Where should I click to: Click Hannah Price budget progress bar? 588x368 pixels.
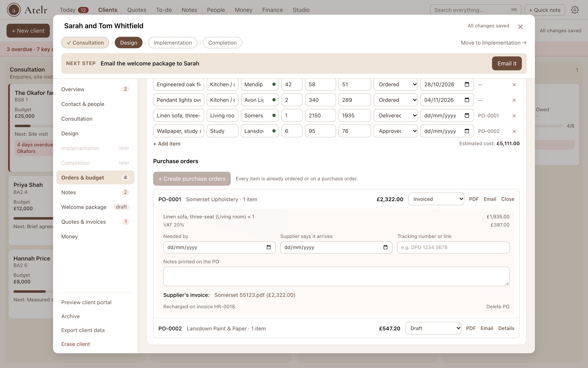(x=33, y=292)
